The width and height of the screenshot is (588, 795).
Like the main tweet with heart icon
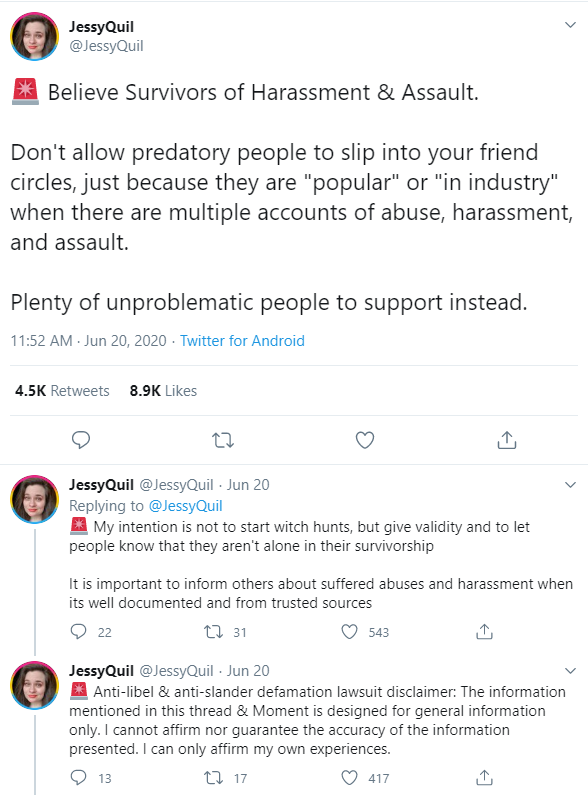tap(364, 440)
